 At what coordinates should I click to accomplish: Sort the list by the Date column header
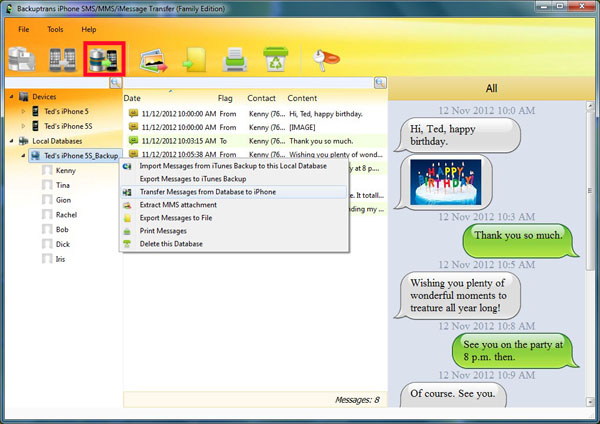tap(132, 98)
